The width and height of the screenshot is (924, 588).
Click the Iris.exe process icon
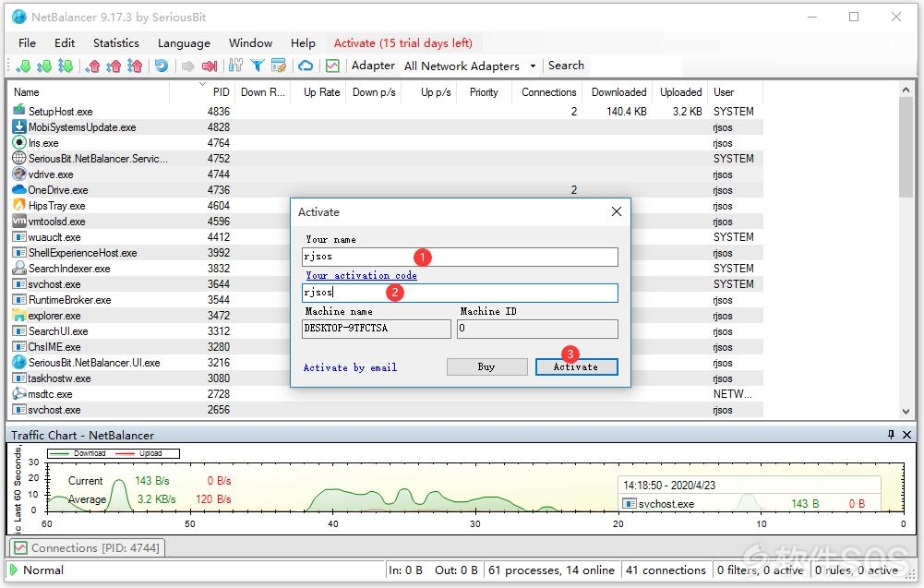18,142
